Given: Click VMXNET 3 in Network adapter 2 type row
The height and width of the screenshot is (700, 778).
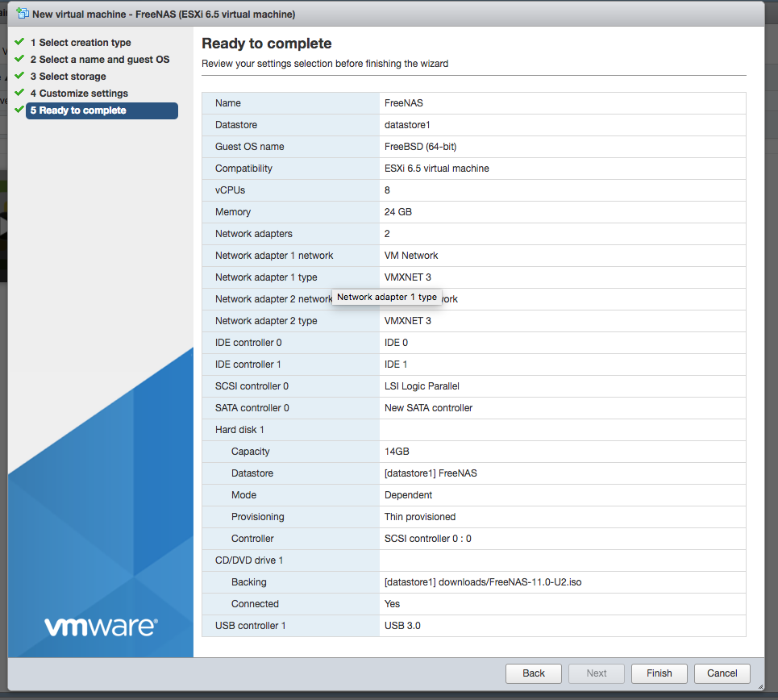Looking at the screenshot, I should coord(407,321).
